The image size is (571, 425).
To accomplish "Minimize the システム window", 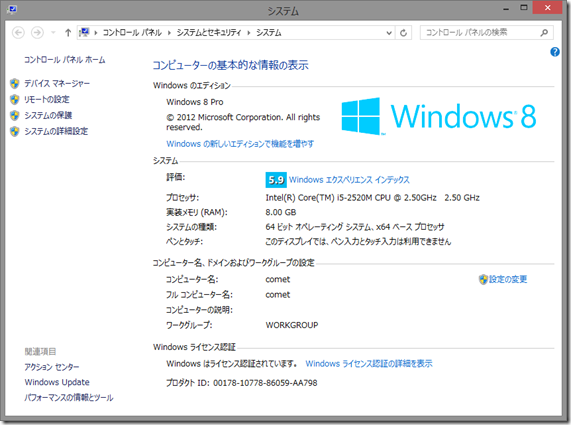I will point(506,9).
